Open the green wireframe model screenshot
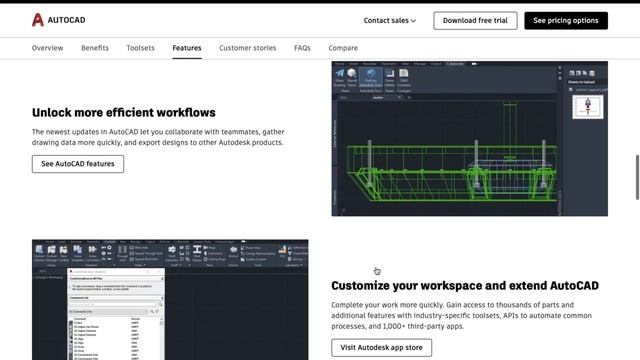This screenshot has height=360, width=640. (x=469, y=138)
